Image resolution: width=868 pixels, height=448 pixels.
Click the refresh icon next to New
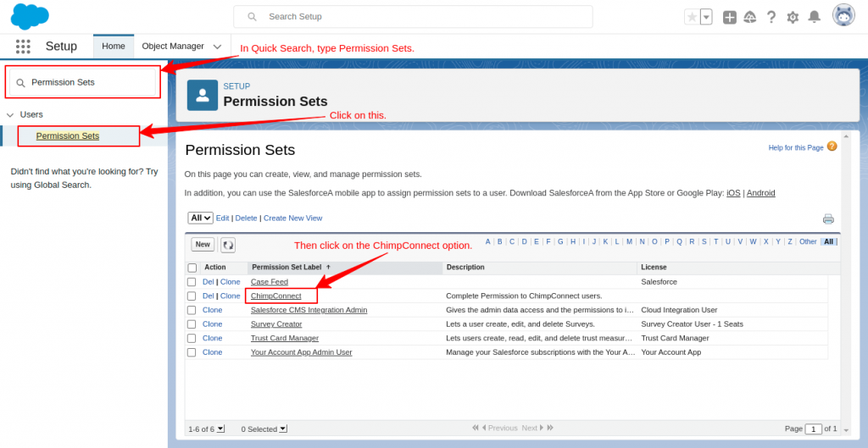pyautogui.click(x=228, y=245)
